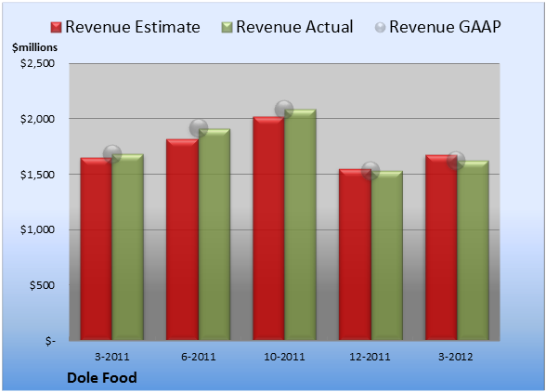Click the GAAP sphere marker for 3-2012
This screenshot has height=392, width=546.
coord(456,161)
